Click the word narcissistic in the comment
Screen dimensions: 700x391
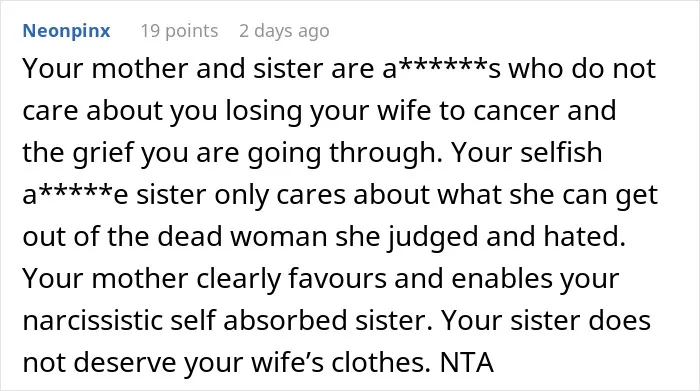click(x=92, y=320)
